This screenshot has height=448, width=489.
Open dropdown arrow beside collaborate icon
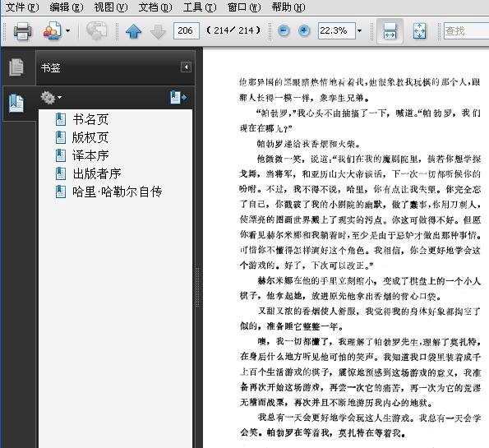[x=67, y=31]
